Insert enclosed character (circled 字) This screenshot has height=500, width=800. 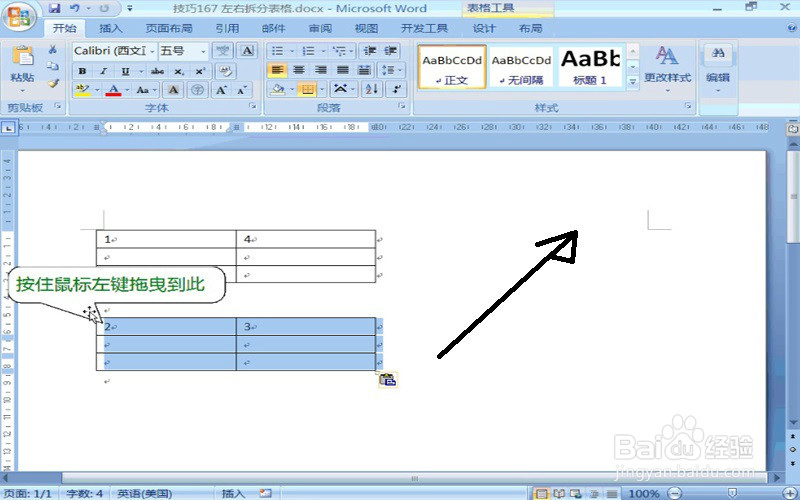pos(197,90)
